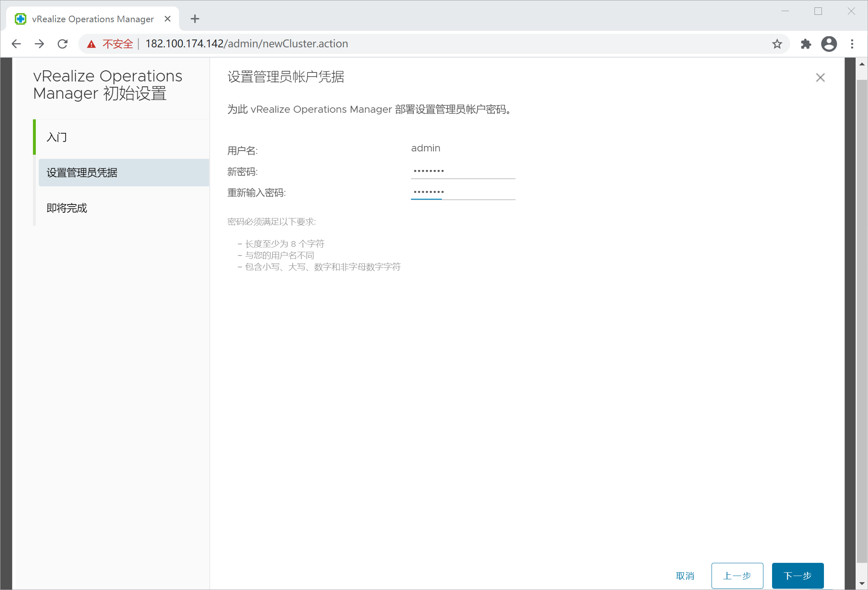Viewport: 868px width, 590px height.
Task: Reload the page with refresh icon
Action: [x=63, y=44]
